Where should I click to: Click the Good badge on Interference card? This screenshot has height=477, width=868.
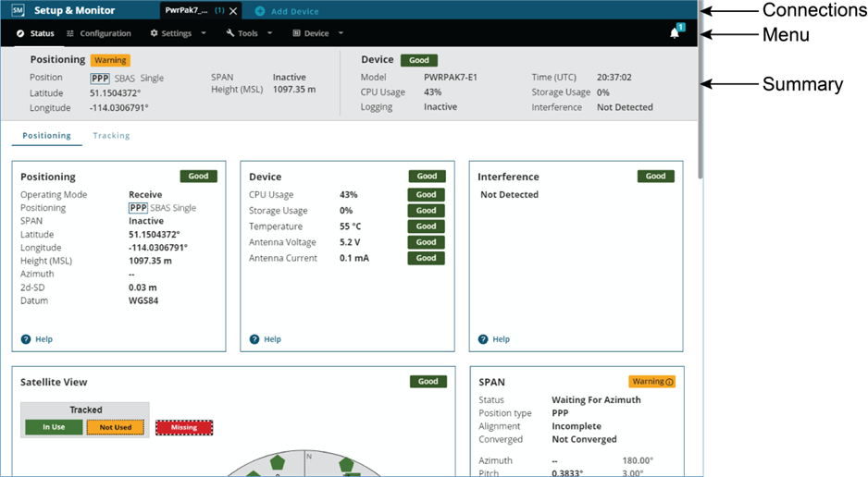(x=655, y=177)
